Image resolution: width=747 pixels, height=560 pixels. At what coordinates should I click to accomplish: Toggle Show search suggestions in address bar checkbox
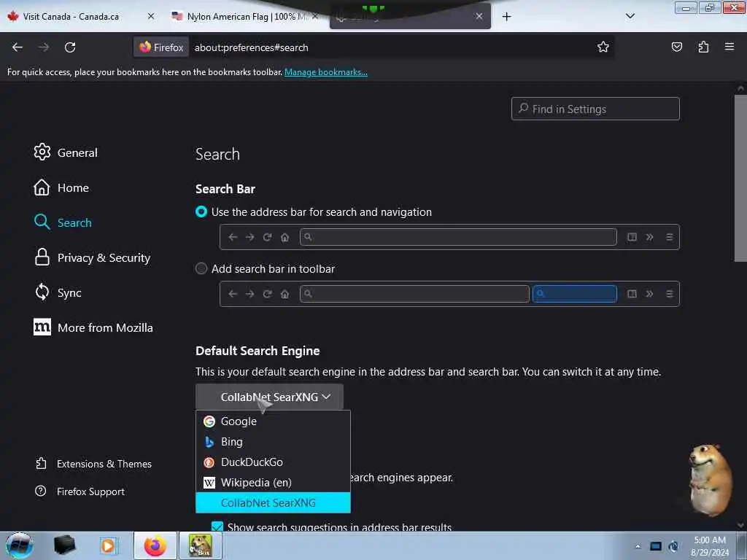(217, 526)
